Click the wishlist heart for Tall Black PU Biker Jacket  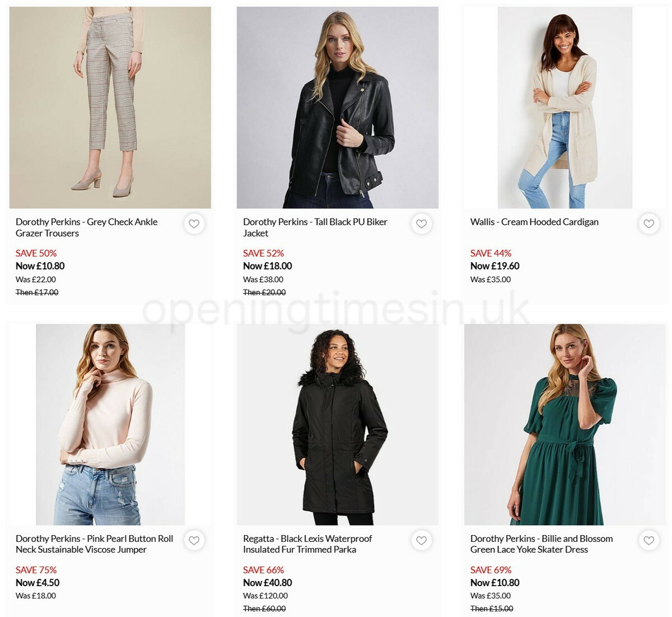tap(422, 224)
